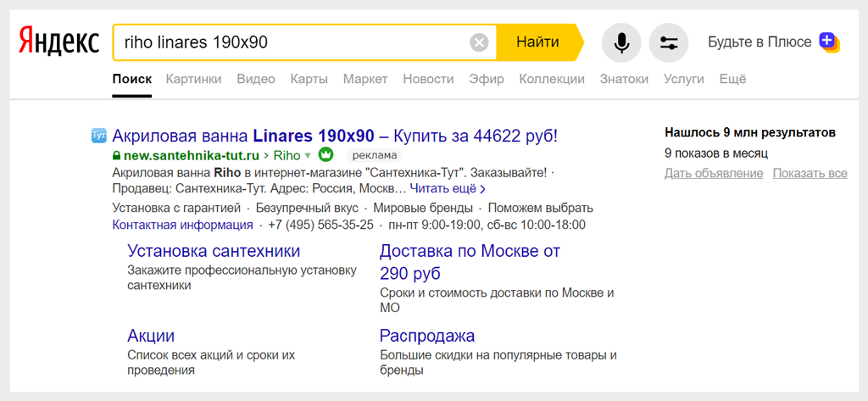
Task: Clear the search query with the X icon
Action: coord(480,42)
